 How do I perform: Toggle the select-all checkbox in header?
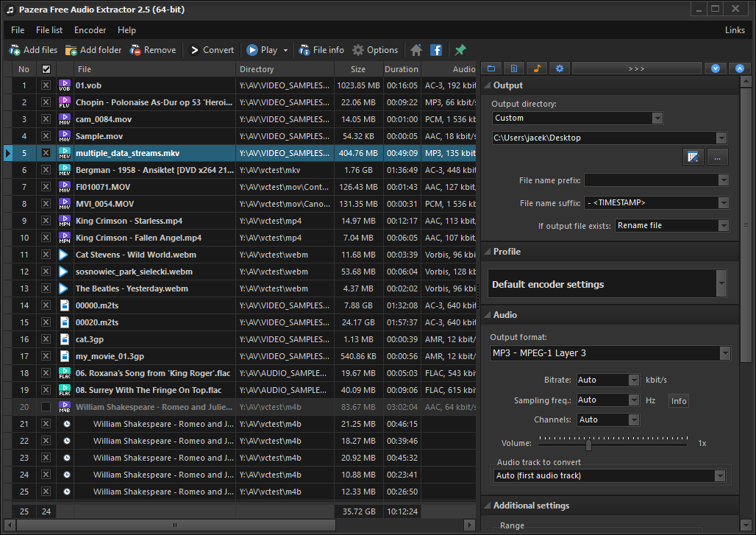click(46, 69)
